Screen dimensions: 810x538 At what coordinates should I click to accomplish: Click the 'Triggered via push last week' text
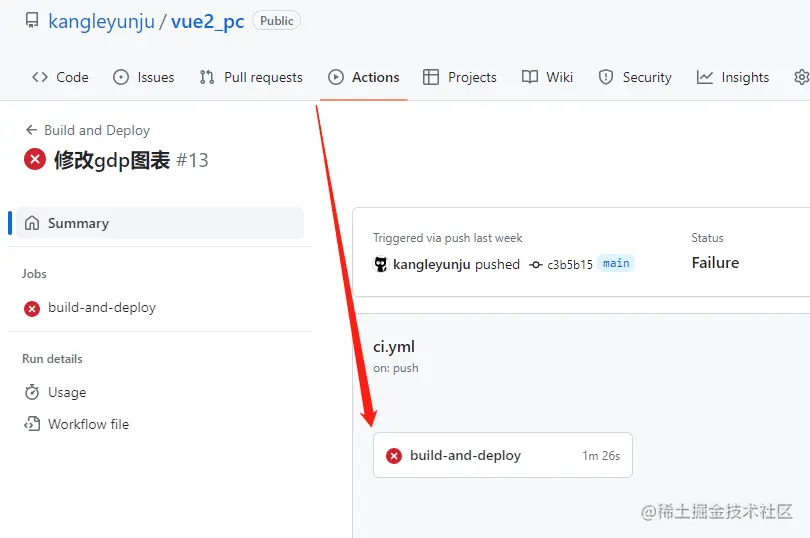pyautogui.click(x=447, y=238)
